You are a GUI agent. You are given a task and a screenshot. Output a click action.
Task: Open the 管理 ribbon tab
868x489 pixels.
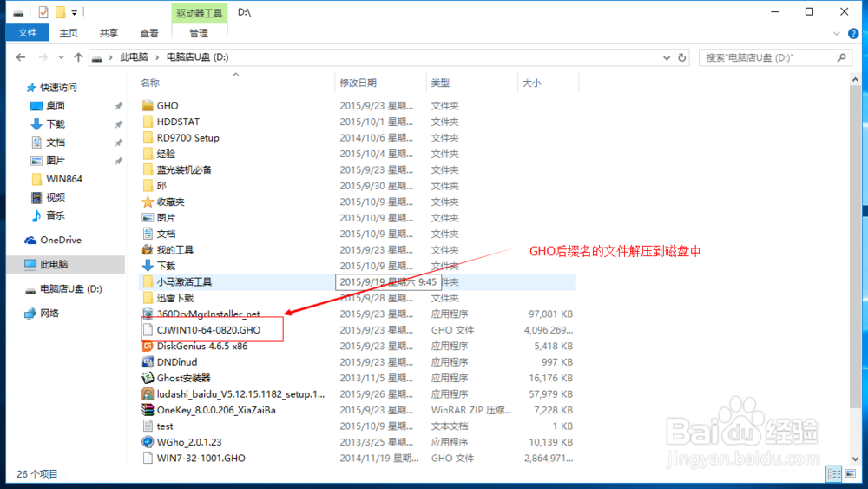pos(199,33)
